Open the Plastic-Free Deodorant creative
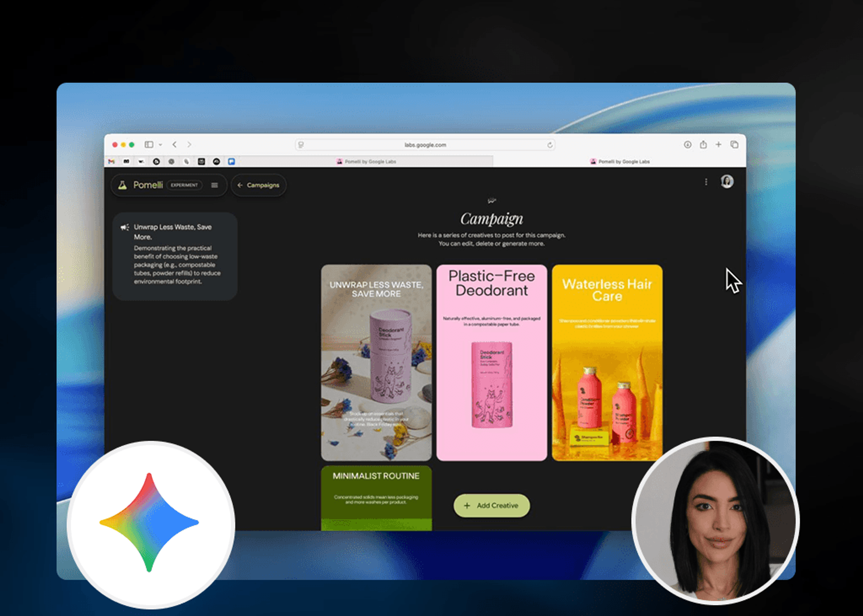 click(x=492, y=363)
